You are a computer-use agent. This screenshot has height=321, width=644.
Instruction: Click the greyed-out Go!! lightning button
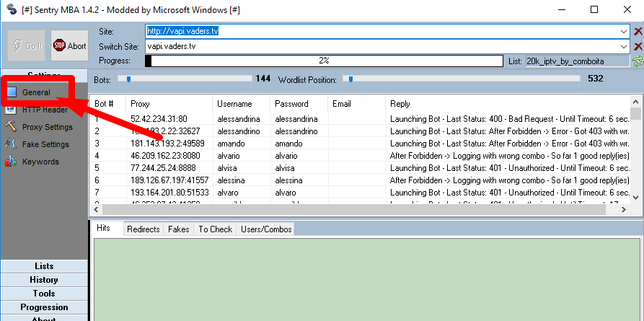pos(27,45)
